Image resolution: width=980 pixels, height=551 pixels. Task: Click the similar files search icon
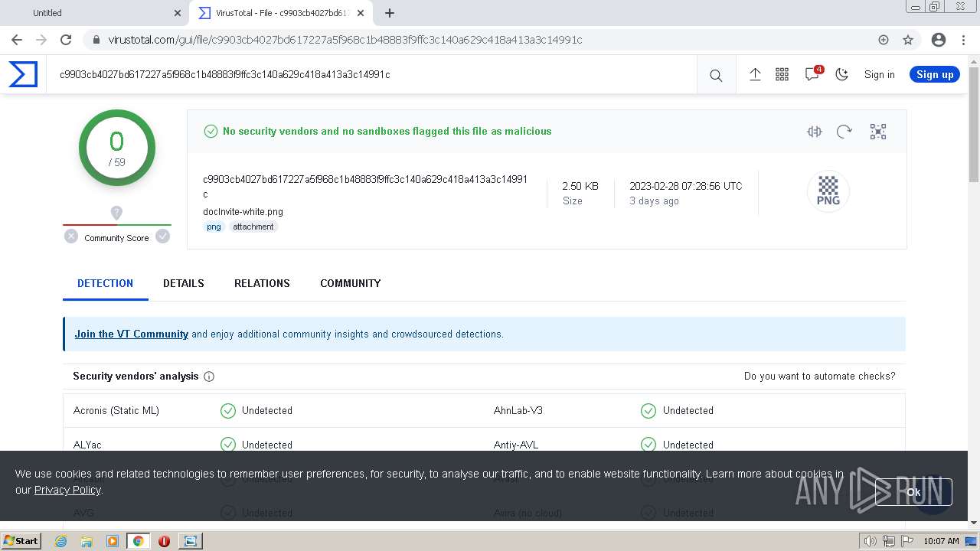pos(815,132)
